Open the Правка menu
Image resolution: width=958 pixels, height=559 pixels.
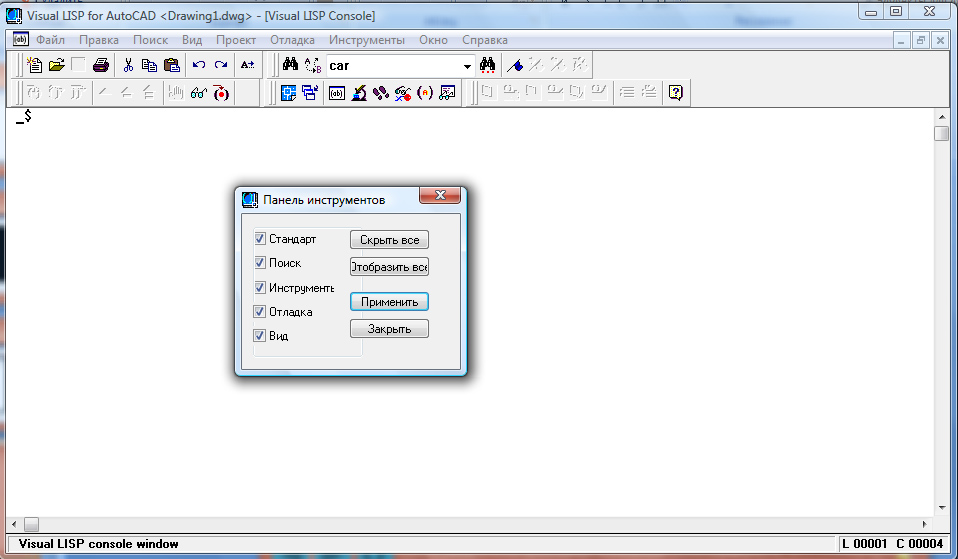point(99,40)
